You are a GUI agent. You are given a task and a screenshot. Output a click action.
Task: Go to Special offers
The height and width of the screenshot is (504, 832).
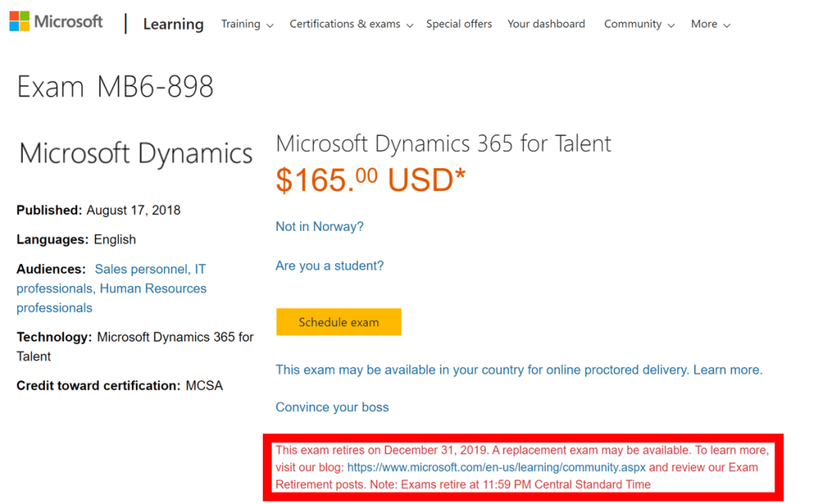click(459, 24)
